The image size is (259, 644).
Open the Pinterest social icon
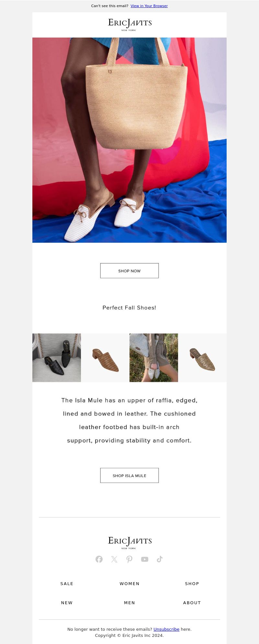click(129, 559)
